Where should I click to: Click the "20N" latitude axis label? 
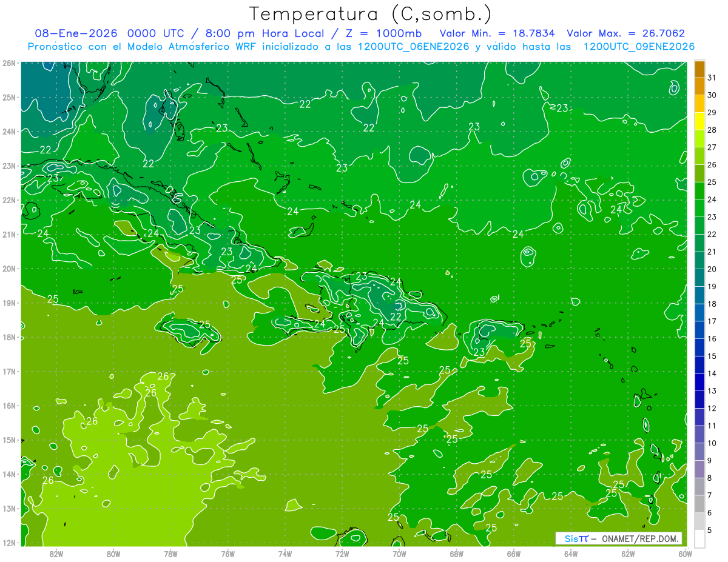tap(9, 269)
